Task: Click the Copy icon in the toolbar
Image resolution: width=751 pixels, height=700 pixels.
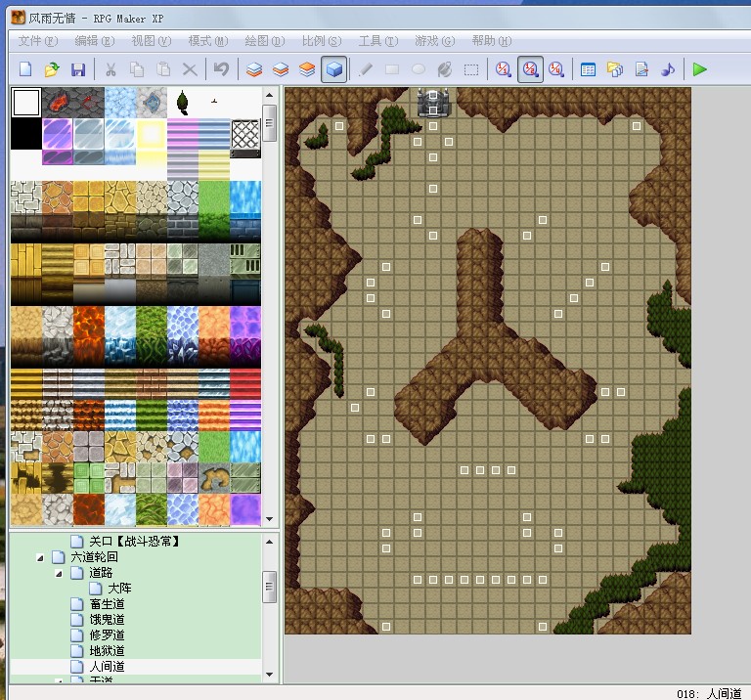Action: click(x=137, y=69)
